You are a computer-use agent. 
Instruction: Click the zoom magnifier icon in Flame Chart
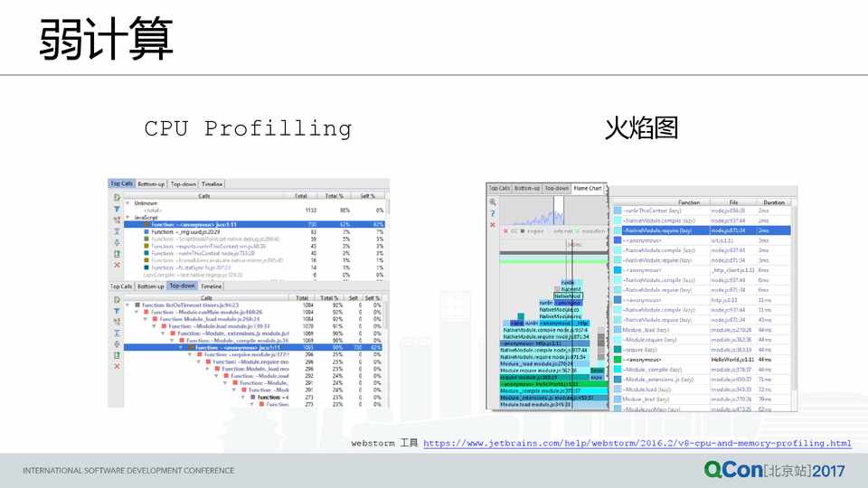493,202
